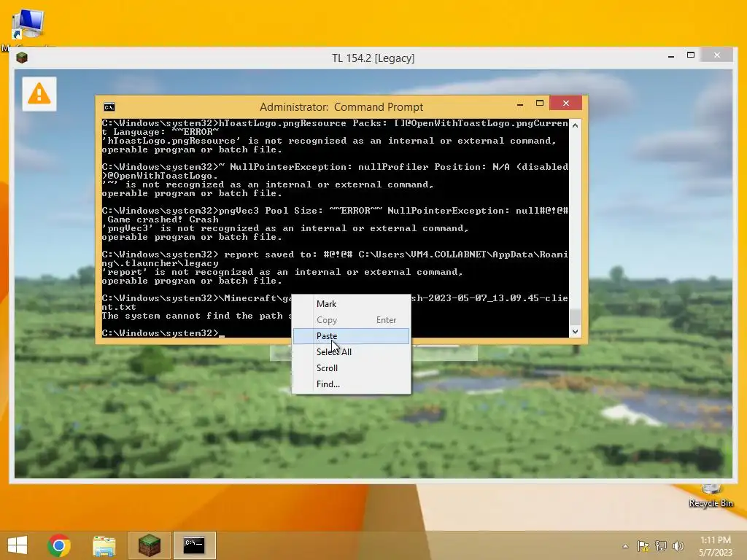
Task: Click 'ng\.tlauncher\legacy' path text
Action: click(x=160, y=263)
